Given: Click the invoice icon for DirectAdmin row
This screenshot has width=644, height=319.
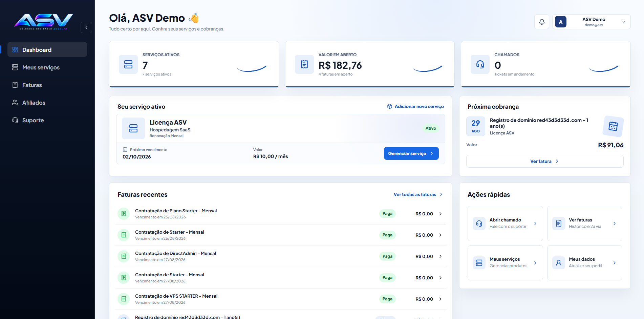Looking at the screenshot, I should click(x=124, y=256).
